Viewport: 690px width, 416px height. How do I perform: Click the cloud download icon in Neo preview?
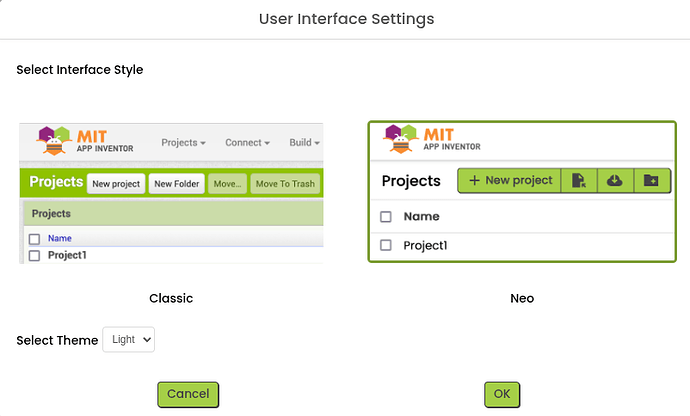tap(615, 180)
